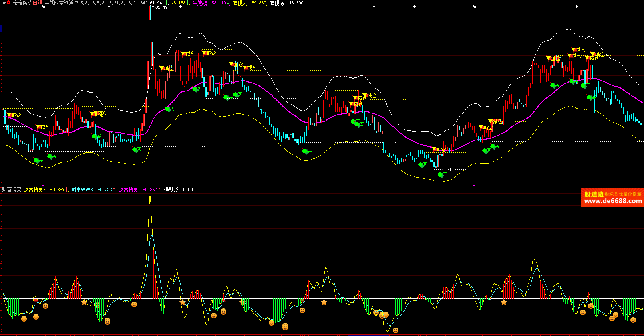Click the 买 buy marker below the 41.31 low
Image resolution: width=644 pixels, height=336 pixels.
coord(442,175)
